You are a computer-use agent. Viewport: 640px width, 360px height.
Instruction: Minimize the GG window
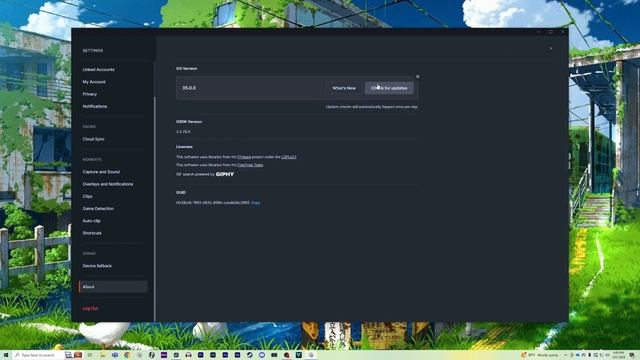(x=539, y=32)
